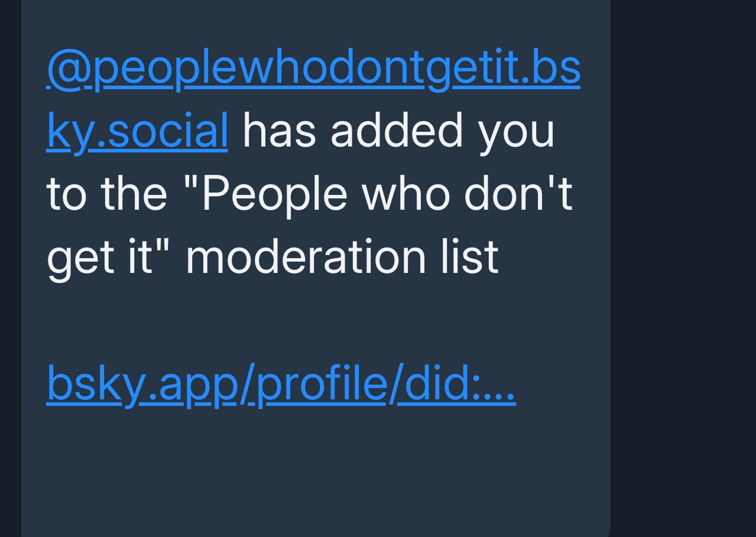The height and width of the screenshot is (537, 756).
Task: Click the word "don't" in the list name
Action: tap(518, 194)
